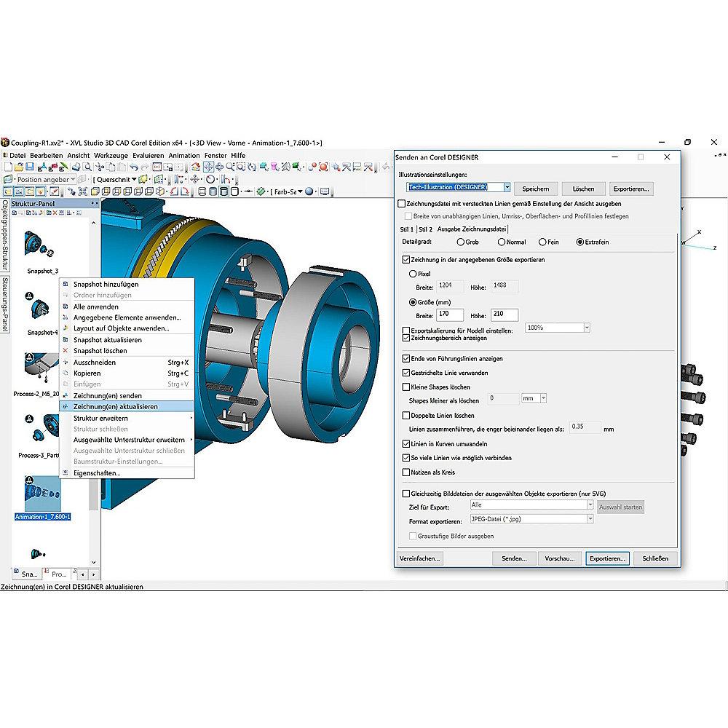Click the new document toolbar icon
This screenshot has height=728, width=728.
[x=8, y=167]
